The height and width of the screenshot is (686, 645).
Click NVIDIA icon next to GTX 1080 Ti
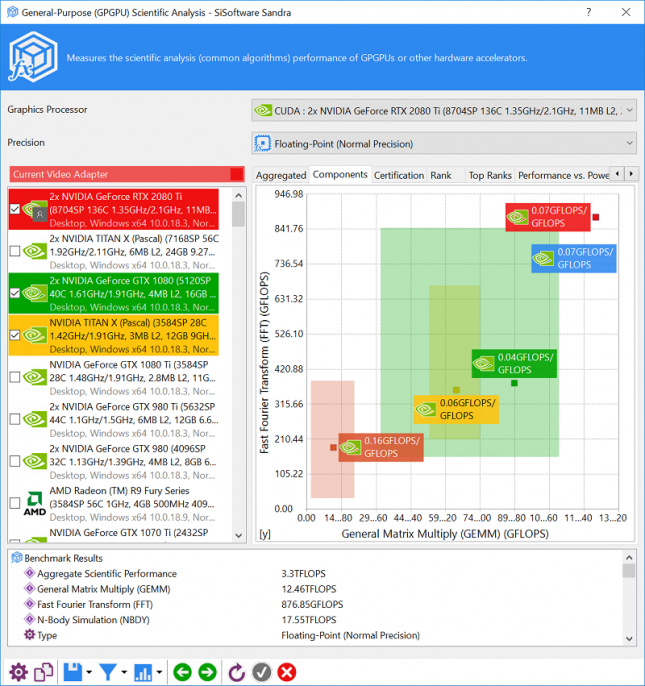35,377
